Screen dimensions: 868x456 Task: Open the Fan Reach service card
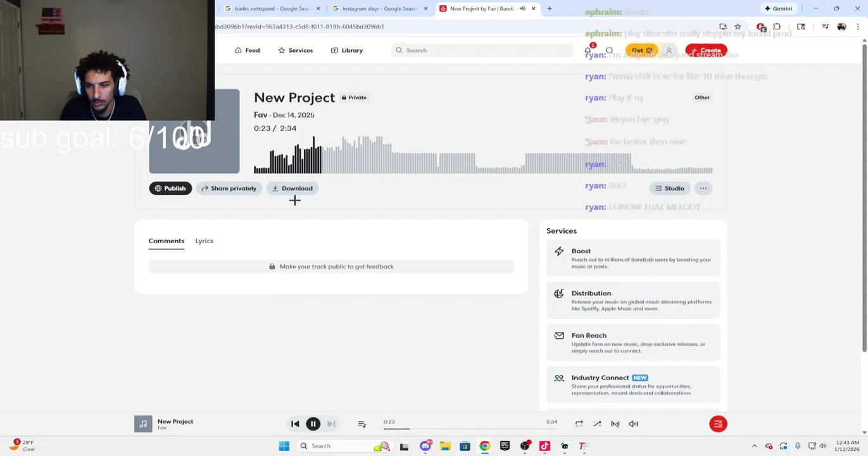coord(633,343)
